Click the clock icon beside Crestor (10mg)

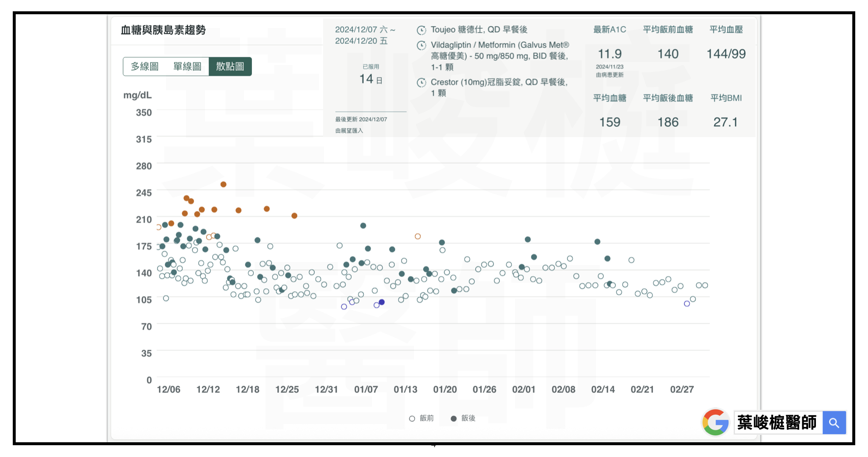(421, 83)
